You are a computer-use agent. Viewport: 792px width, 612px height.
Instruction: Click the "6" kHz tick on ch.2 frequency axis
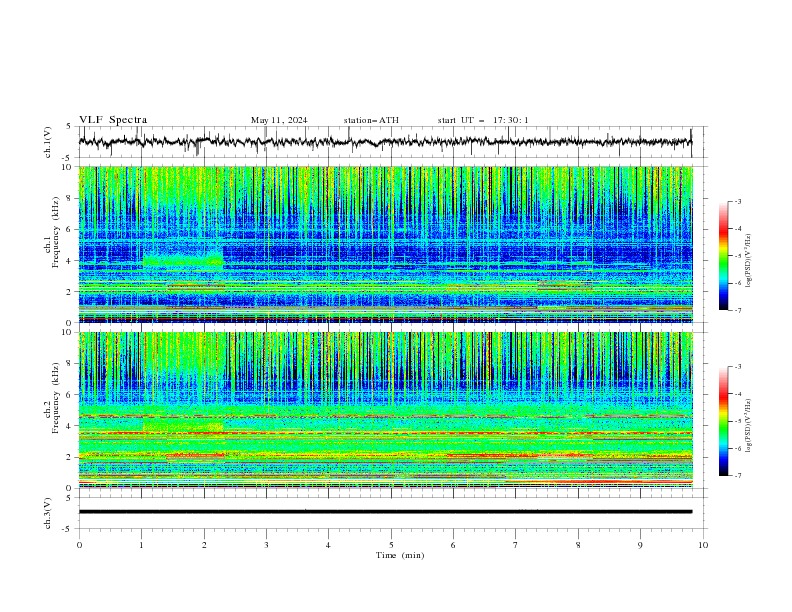tap(70, 394)
